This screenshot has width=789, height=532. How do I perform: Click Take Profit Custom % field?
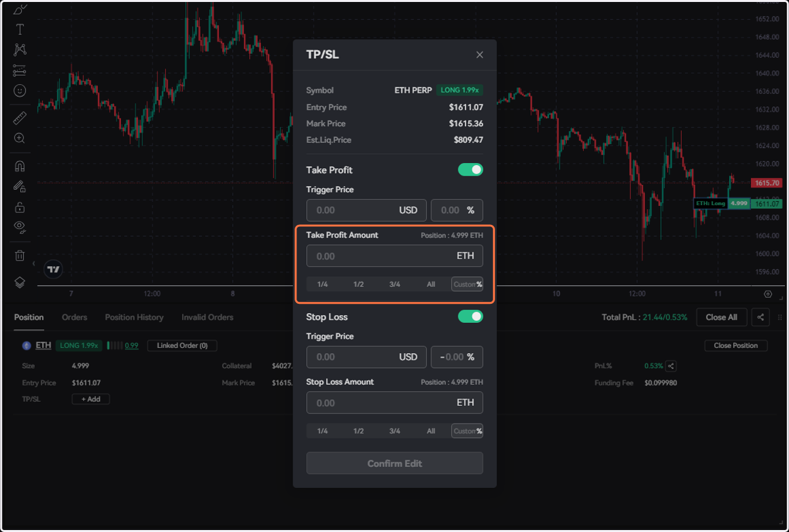467,284
